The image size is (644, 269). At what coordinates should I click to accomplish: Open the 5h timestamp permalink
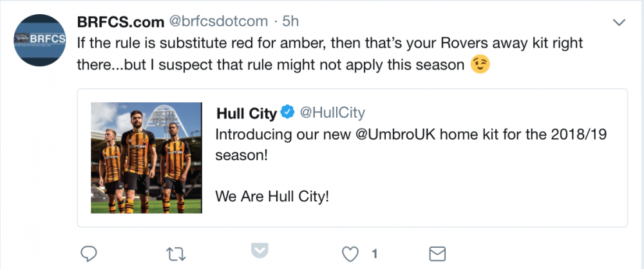pos(290,22)
